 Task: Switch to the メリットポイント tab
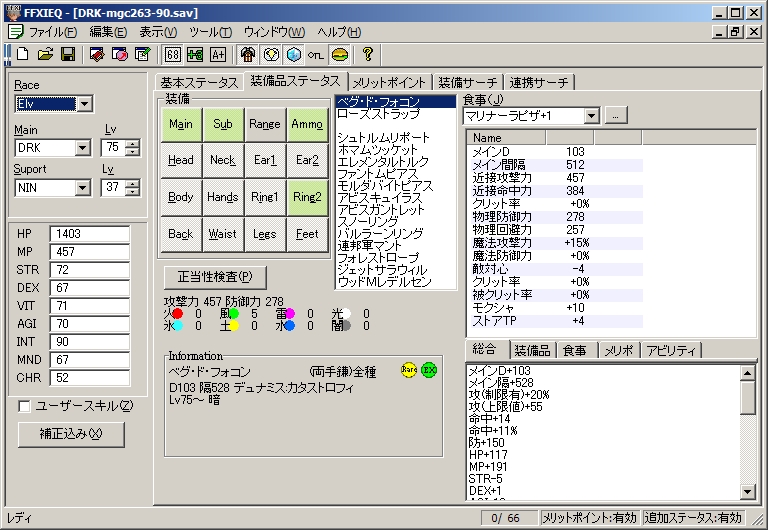click(x=390, y=82)
